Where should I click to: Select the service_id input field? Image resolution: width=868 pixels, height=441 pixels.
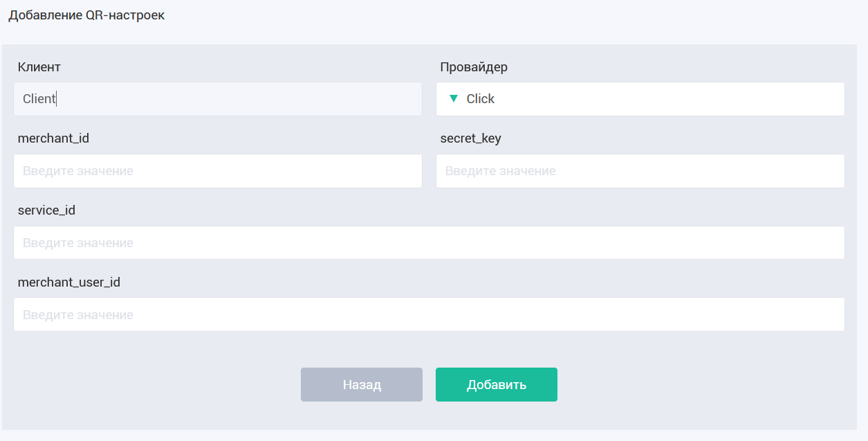point(429,243)
